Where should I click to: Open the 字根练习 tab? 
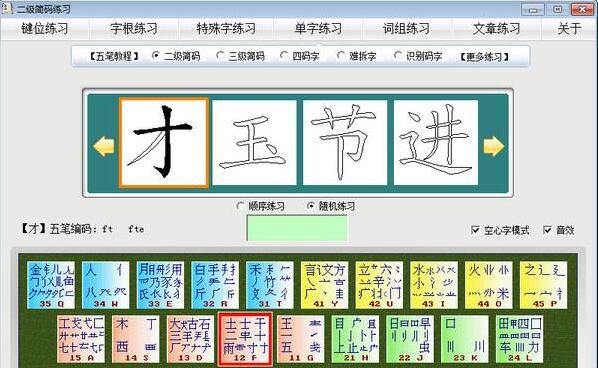point(134,29)
